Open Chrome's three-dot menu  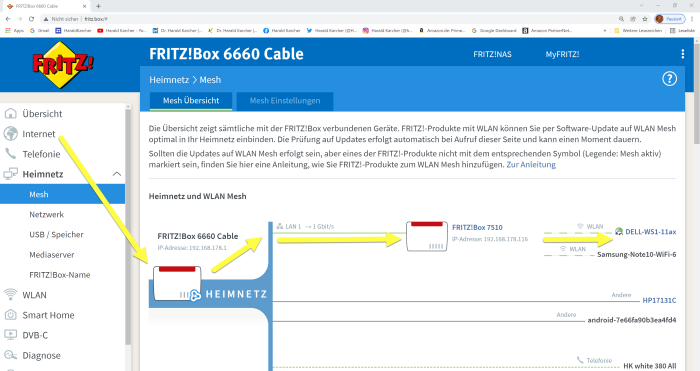click(x=692, y=19)
